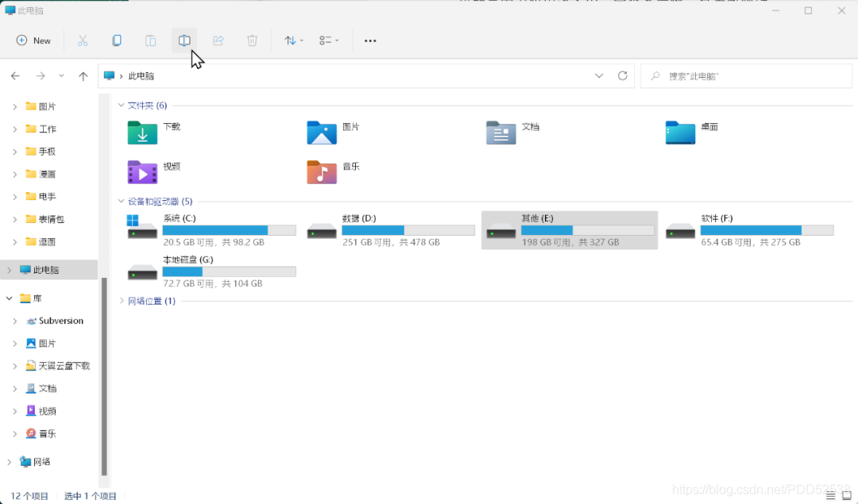The width and height of the screenshot is (858, 504).
Task: Select 天翼云盘下载 in sidebar
Action: (x=58, y=366)
